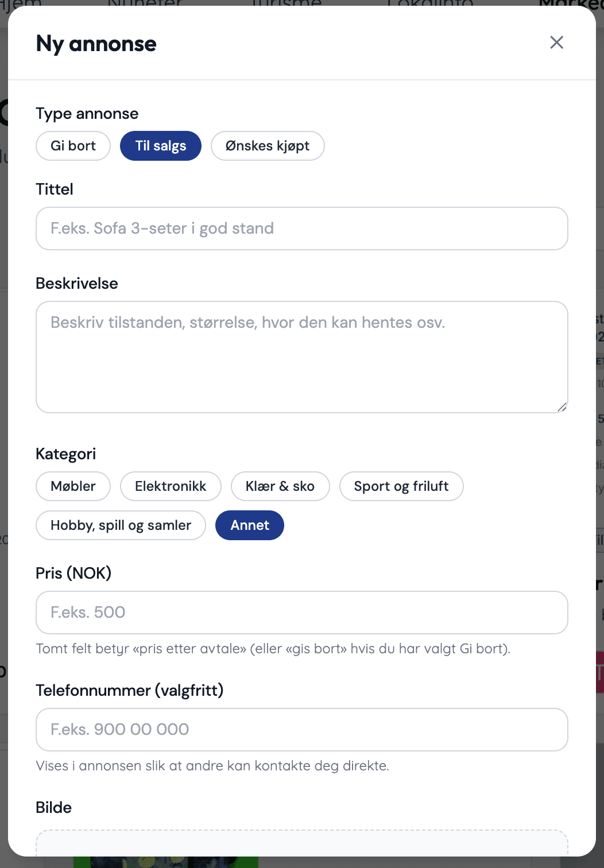Select the Møbler category chip

click(x=73, y=486)
